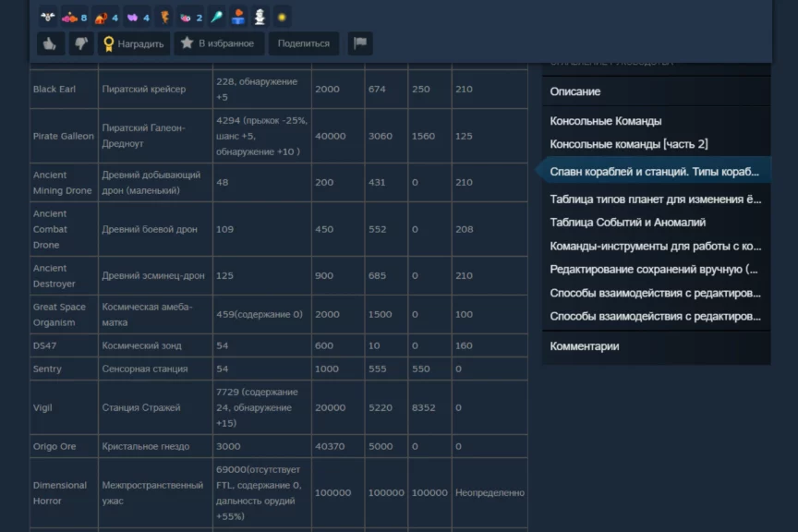Open the Описание section

pos(574,91)
